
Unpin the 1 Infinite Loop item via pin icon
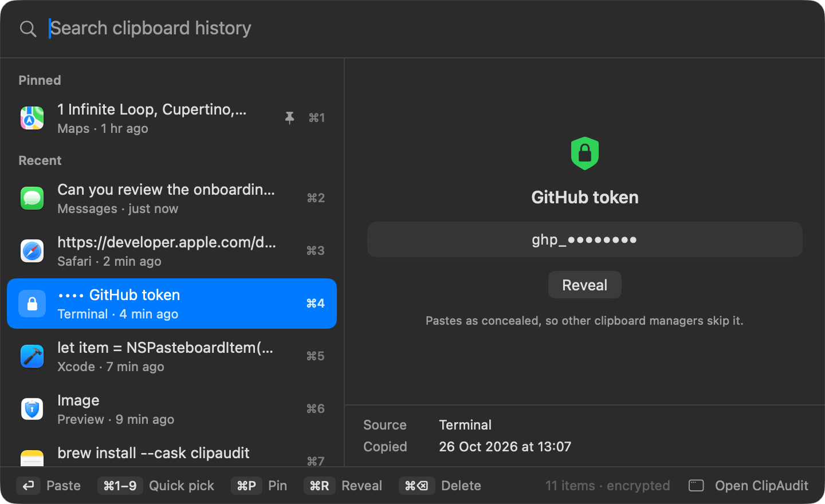[289, 118]
